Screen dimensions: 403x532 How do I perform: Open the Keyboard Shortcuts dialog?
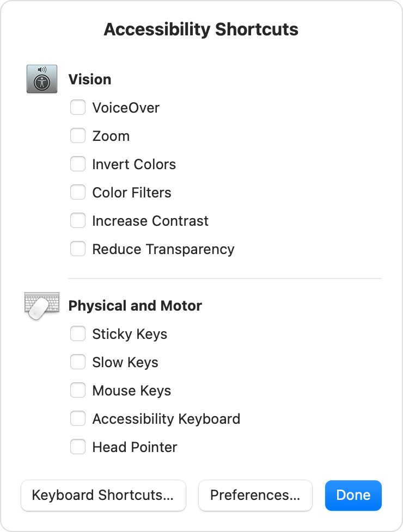[x=103, y=495]
